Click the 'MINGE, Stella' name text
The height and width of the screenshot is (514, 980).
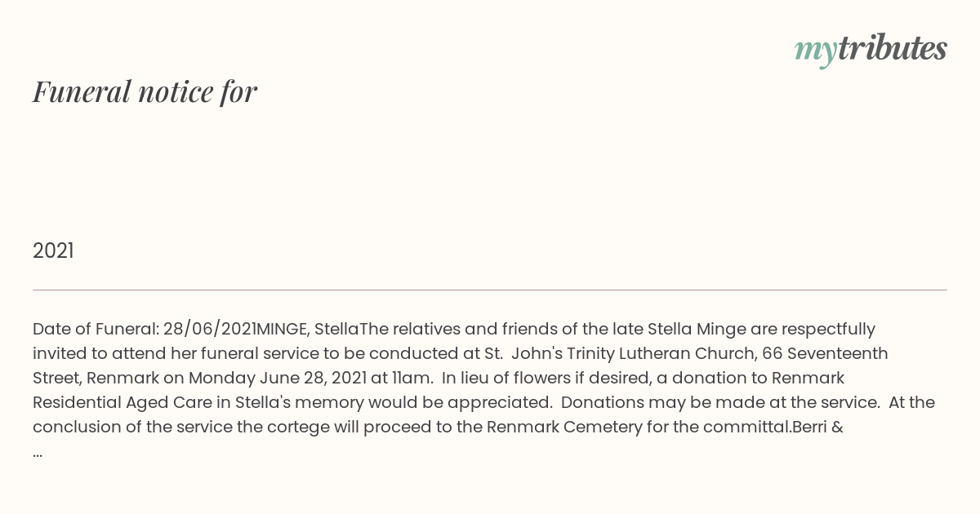coord(307,329)
